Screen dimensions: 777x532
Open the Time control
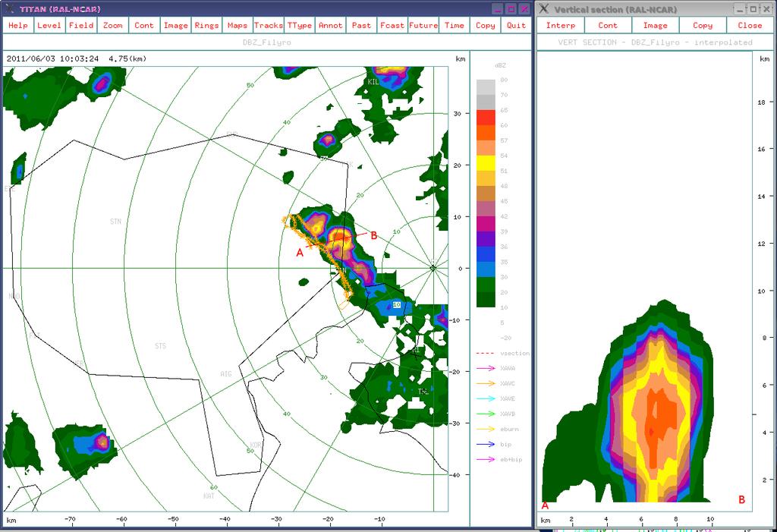[x=455, y=25]
